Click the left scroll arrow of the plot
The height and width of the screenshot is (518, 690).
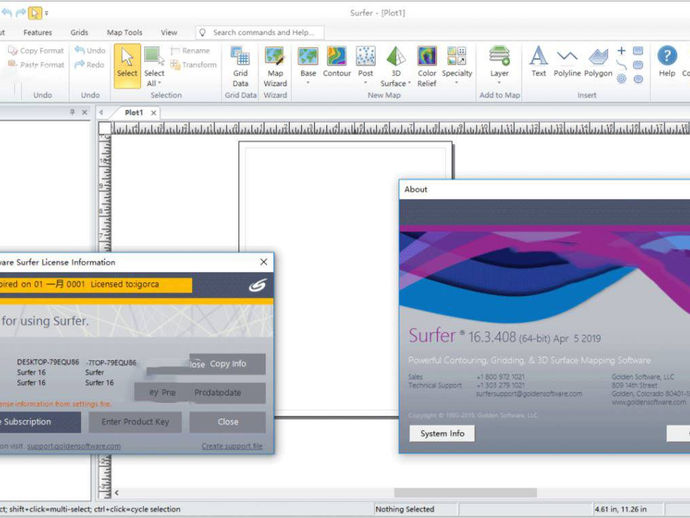click(117, 492)
